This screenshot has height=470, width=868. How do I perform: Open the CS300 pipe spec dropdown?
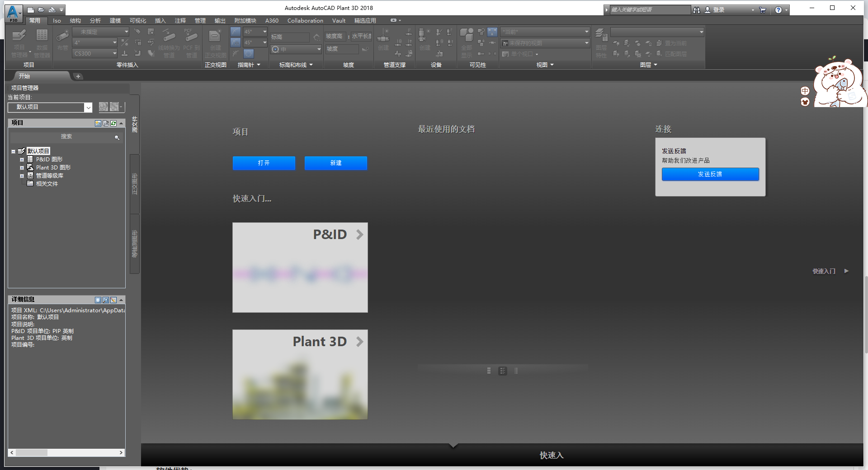click(x=114, y=53)
